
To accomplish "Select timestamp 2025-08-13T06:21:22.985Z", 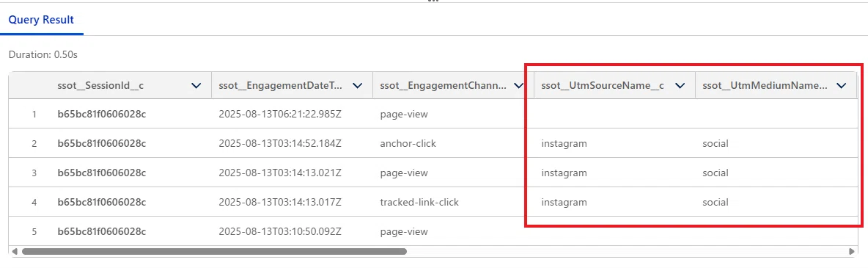I will 280,114.
